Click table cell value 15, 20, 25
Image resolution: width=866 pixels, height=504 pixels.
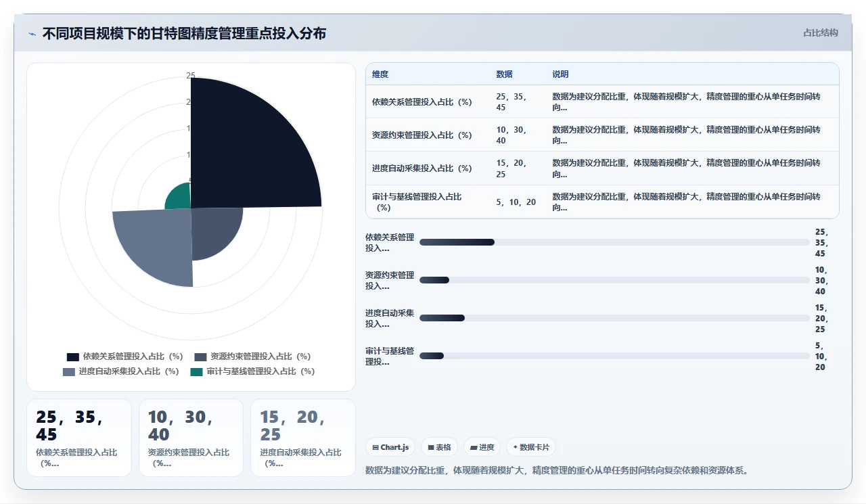[511, 168]
